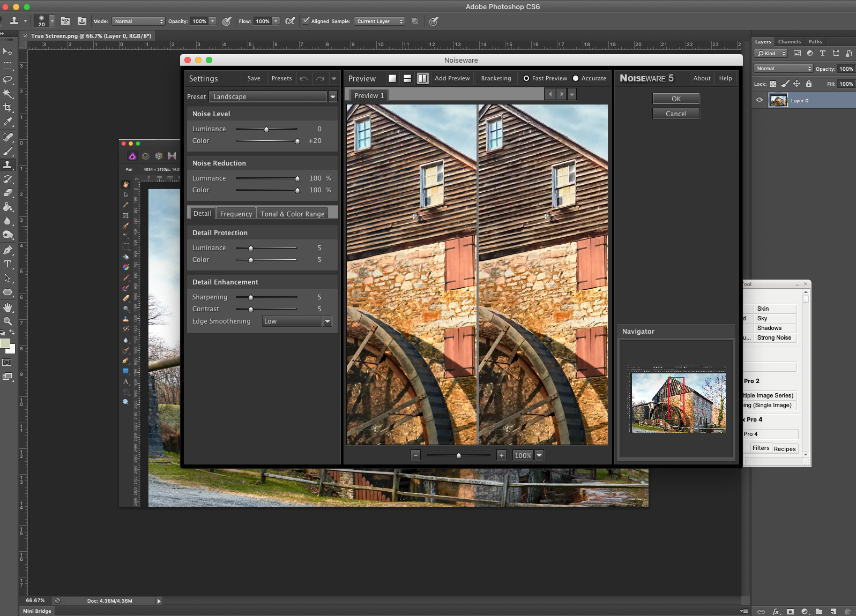Viewport: 856px width, 616px height.
Task: Open the Preset Landscape dropdown
Action: (x=332, y=96)
